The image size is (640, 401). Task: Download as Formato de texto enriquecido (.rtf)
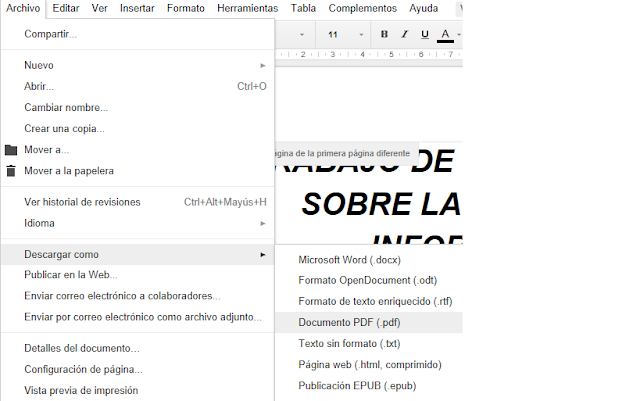(369, 301)
